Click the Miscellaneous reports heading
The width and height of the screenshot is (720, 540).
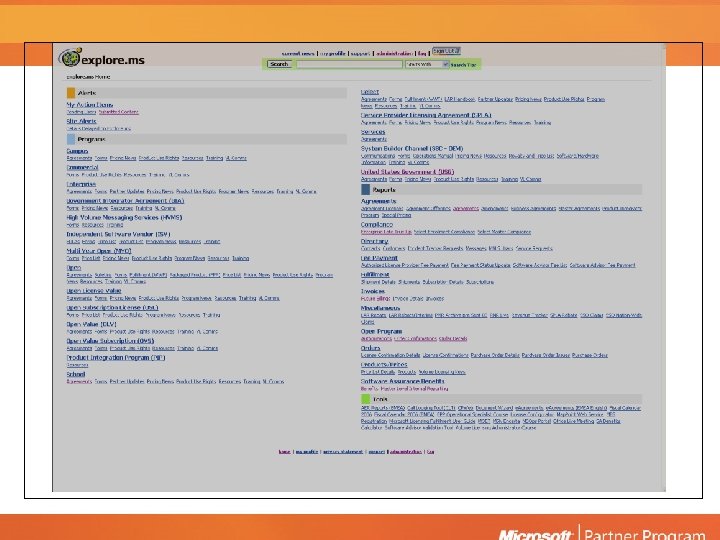[x=380, y=308]
